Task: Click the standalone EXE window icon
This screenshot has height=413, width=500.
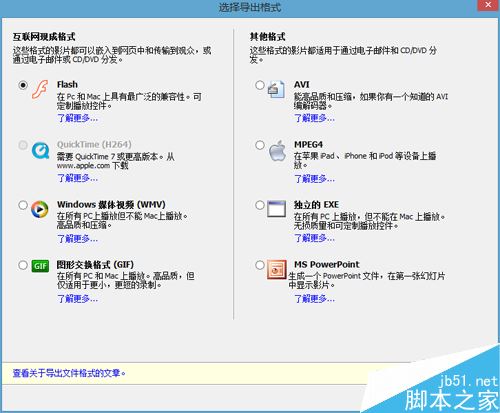Action: pyautogui.click(x=276, y=209)
